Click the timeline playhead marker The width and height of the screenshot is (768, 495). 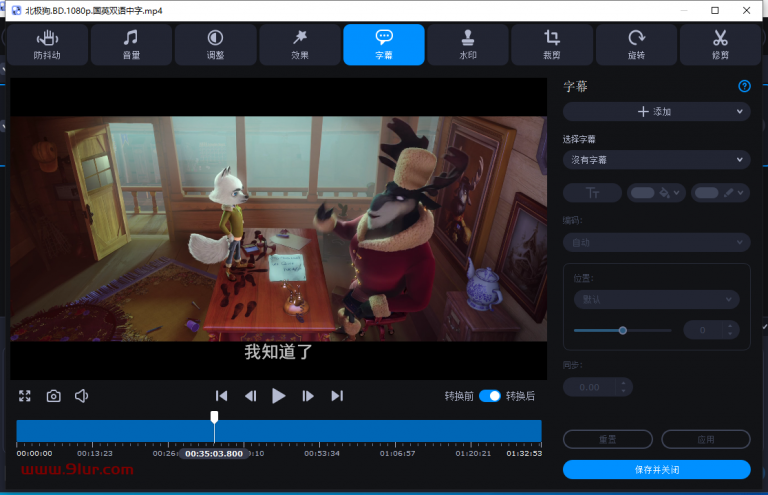[214, 417]
